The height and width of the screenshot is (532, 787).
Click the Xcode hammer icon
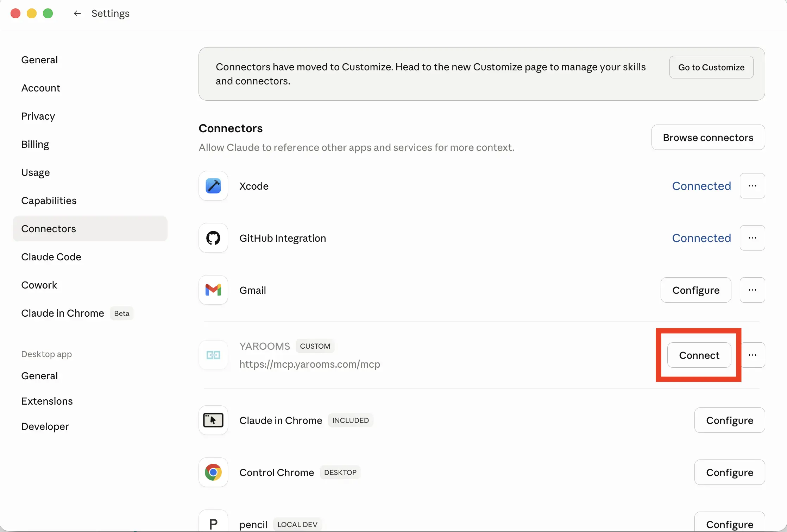coord(213,186)
